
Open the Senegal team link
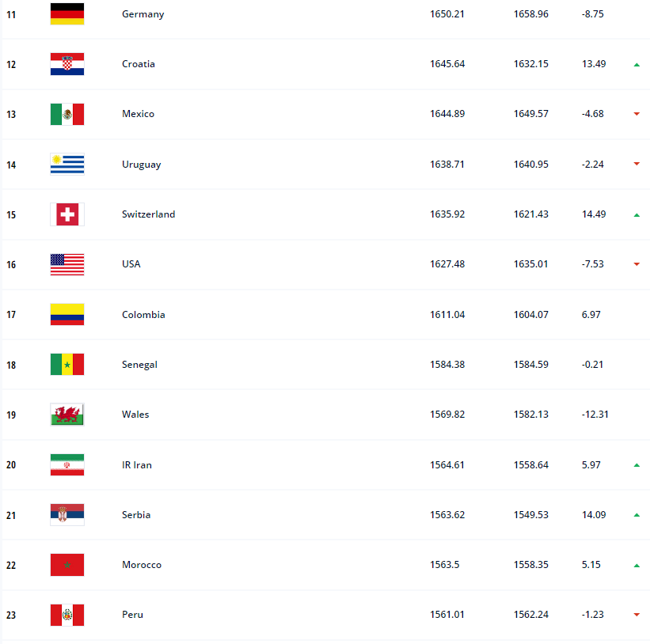click(x=139, y=365)
